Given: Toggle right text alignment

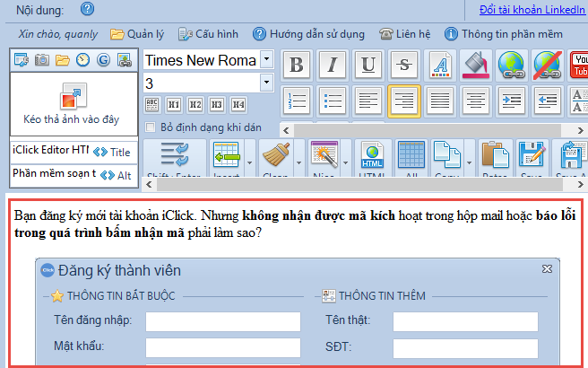Looking at the screenshot, I should click(x=404, y=101).
